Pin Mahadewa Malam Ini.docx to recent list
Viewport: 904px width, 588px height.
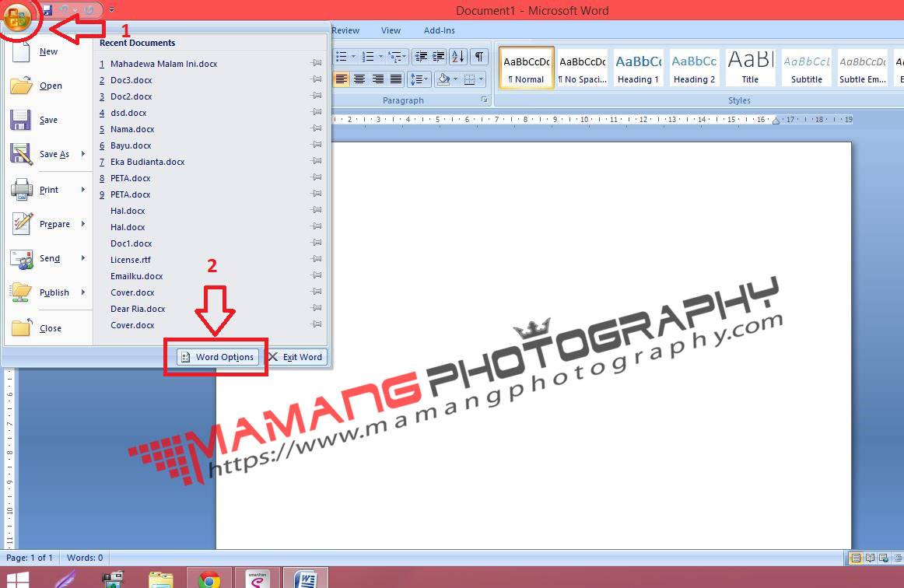pos(316,63)
